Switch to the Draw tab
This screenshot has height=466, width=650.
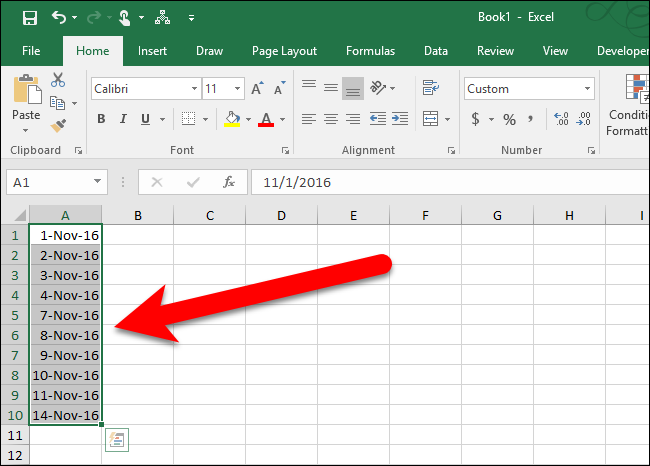click(209, 51)
